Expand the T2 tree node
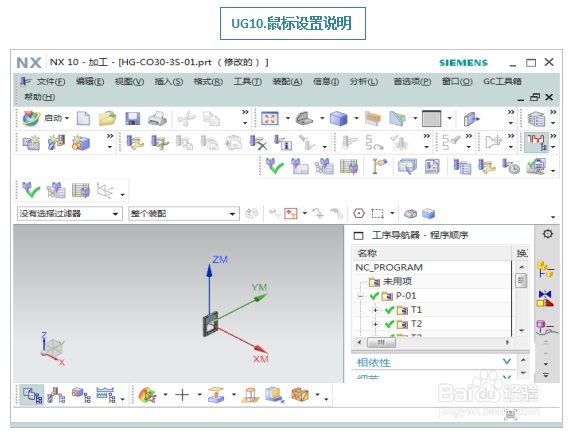The height and width of the screenshot is (431, 572). click(x=375, y=324)
